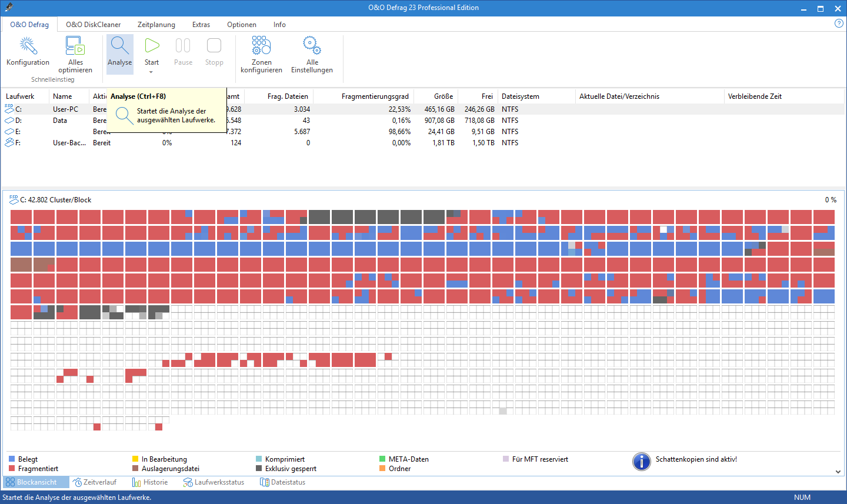The width and height of the screenshot is (847, 504).
Task: Click the NUM status bar indicator
Action: (x=802, y=498)
